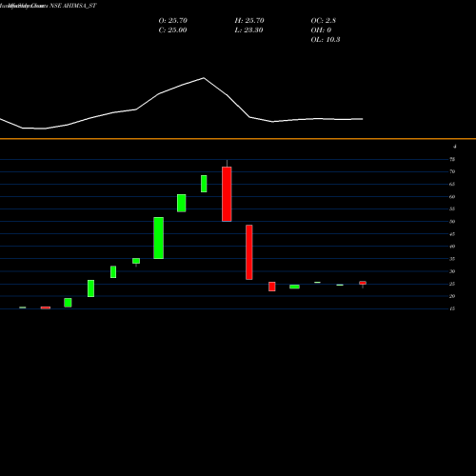The width and height of the screenshot is (476, 476).
Task: Click the 30 price axis label
Action: coord(452,271)
